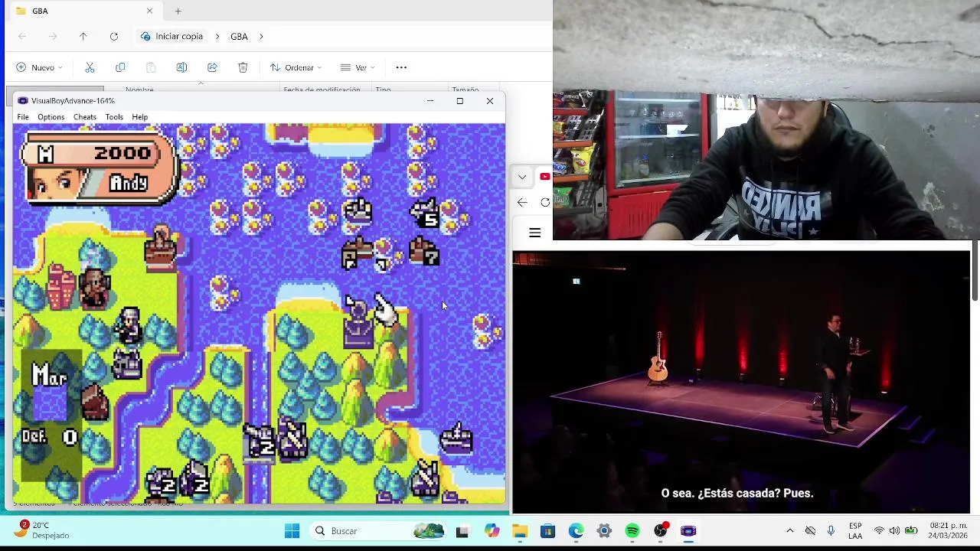The image size is (980, 551).
Task: Select VisualBoyAdvance on the taskbar
Action: 688,530
